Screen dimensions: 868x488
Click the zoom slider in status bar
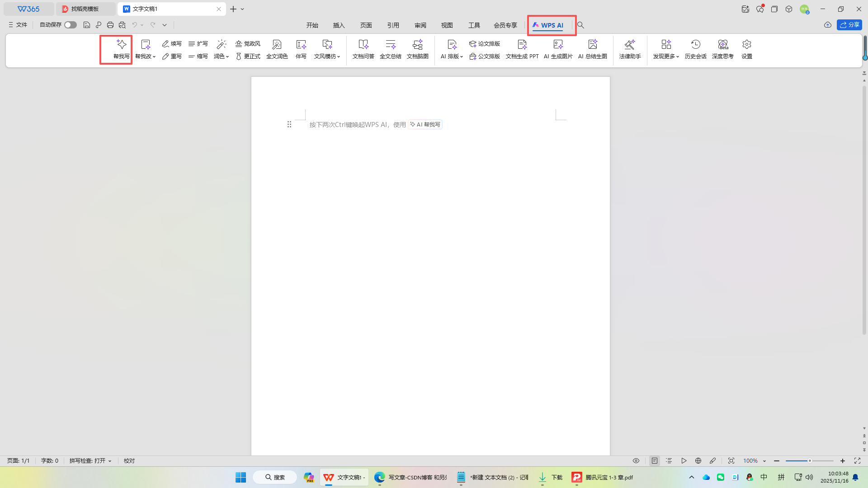click(809, 461)
